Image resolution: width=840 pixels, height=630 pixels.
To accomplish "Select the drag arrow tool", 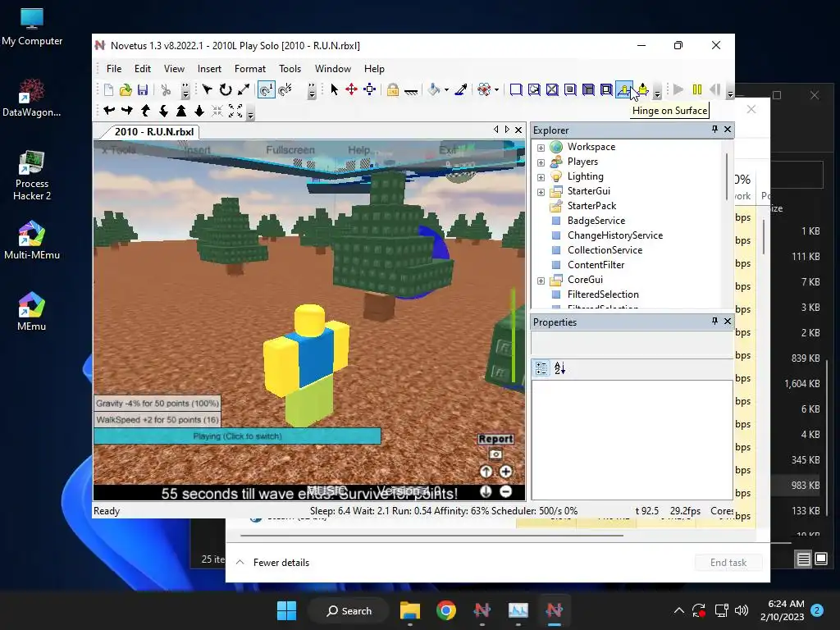I will [x=208, y=90].
